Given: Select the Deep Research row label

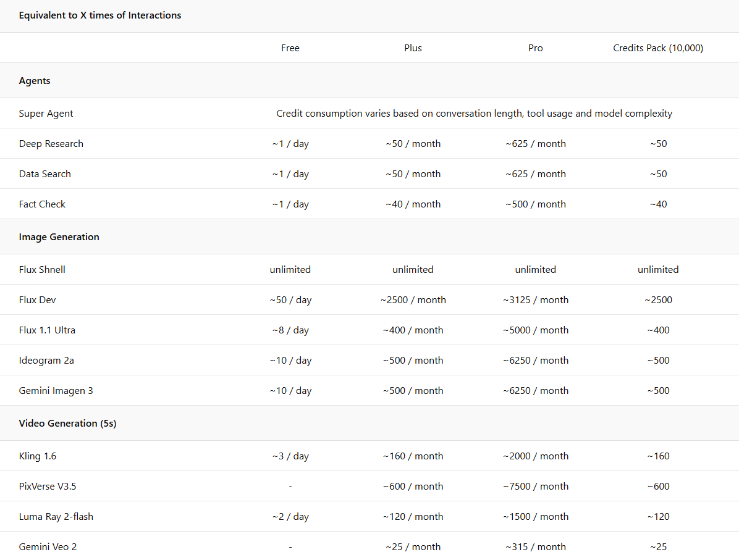Looking at the screenshot, I should coord(51,144).
